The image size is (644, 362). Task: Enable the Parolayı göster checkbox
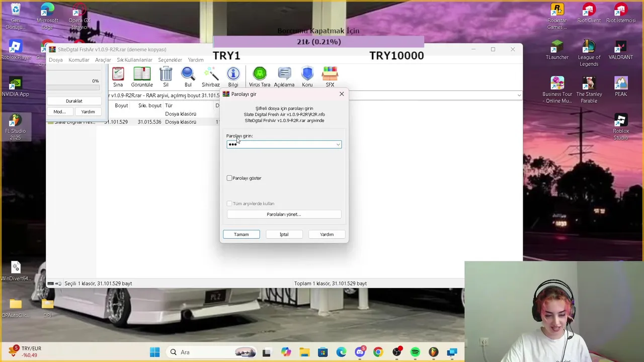tap(229, 178)
